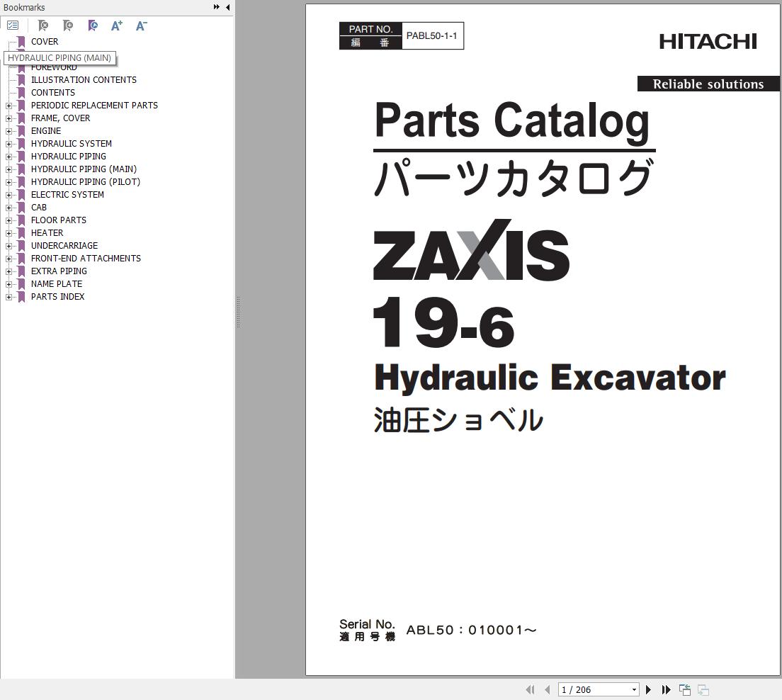
Task: Select the FRONT-END ATTACHMENTS bookmark
Action: point(86,259)
